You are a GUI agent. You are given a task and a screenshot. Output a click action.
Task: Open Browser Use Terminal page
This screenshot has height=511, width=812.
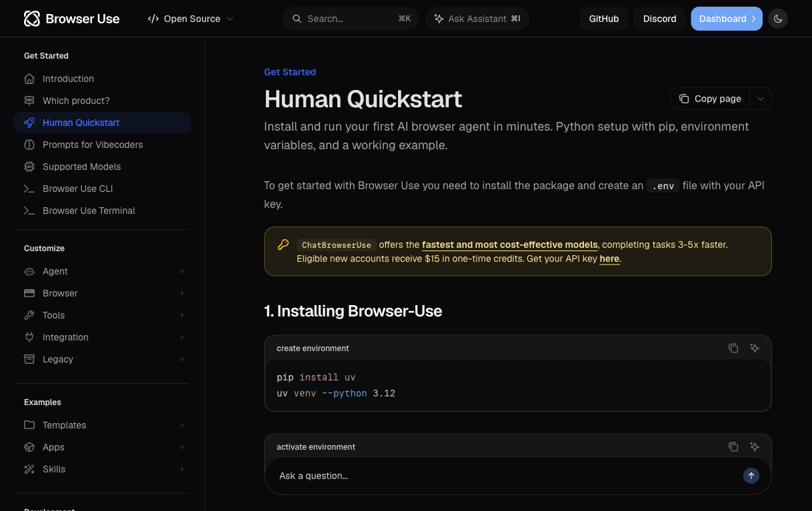(x=103, y=211)
